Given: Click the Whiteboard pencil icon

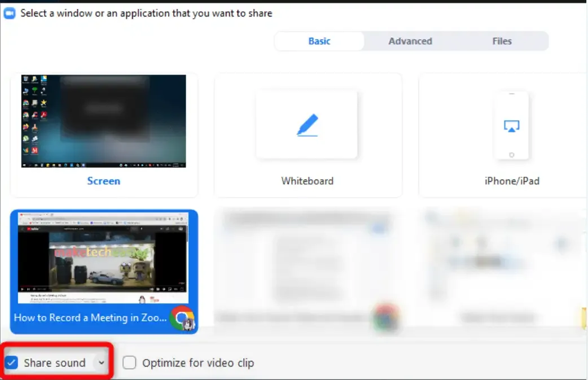Looking at the screenshot, I should tap(308, 125).
